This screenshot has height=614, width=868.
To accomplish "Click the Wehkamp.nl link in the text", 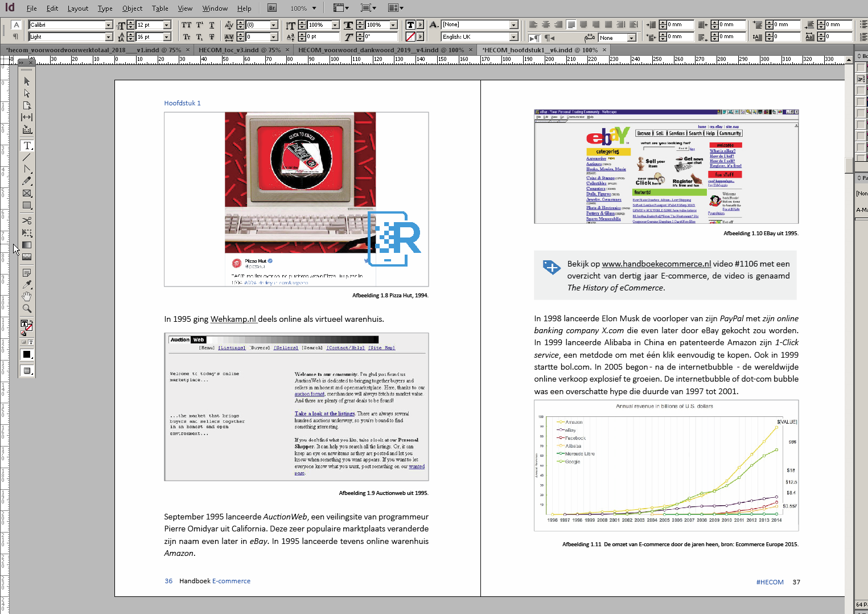I will click(233, 319).
